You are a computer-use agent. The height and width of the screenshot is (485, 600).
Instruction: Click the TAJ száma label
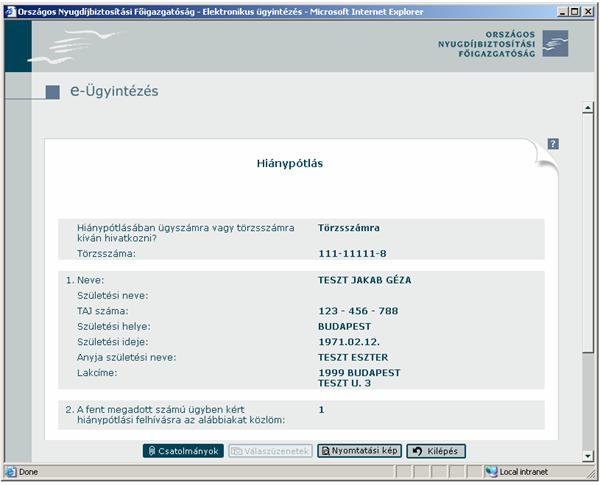(x=103, y=311)
